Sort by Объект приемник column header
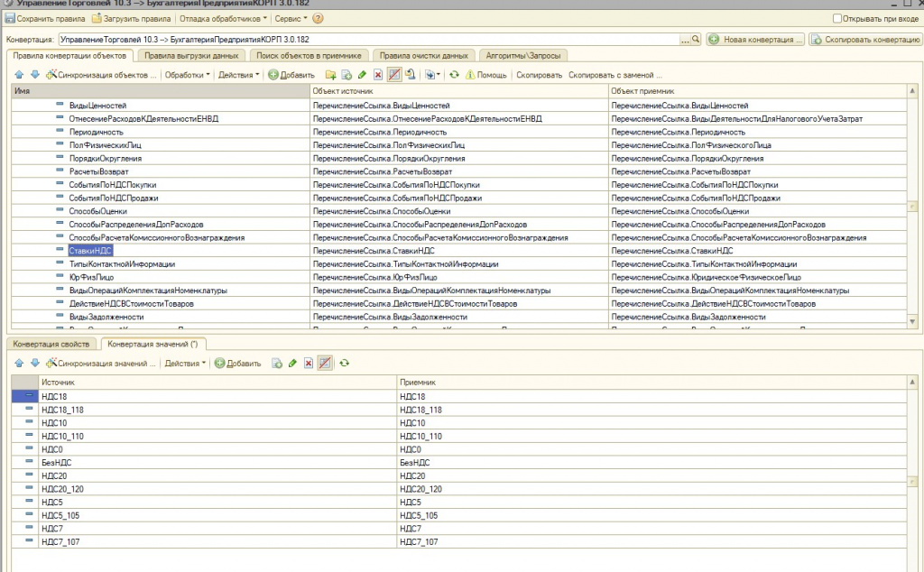 pyautogui.click(x=757, y=91)
